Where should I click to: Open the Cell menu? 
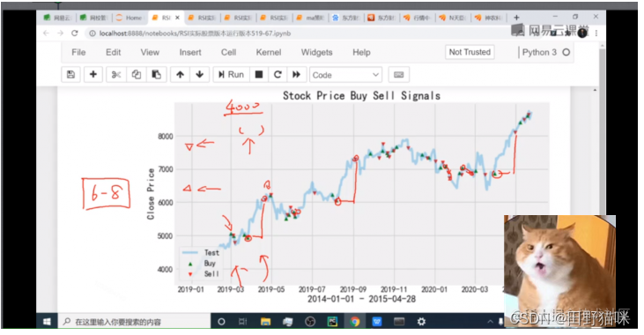click(x=228, y=52)
